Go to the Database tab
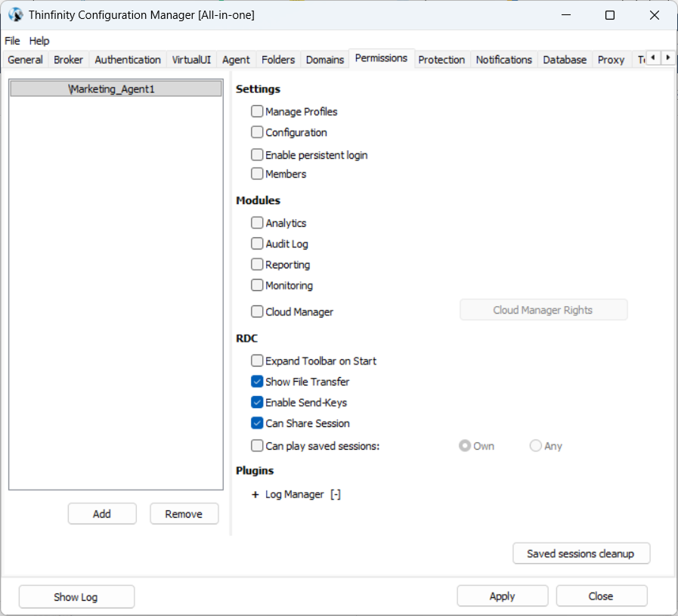This screenshot has width=678, height=616. coord(565,60)
